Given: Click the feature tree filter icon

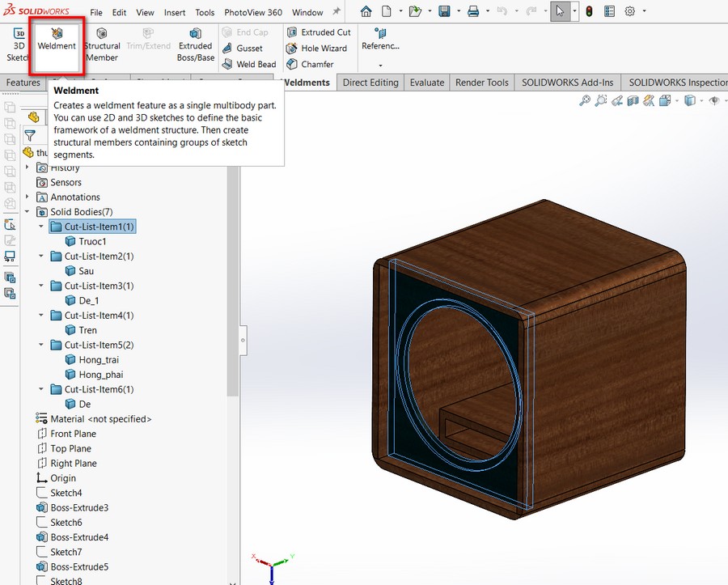Looking at the screenshot, I should click(x=30, y=136).
